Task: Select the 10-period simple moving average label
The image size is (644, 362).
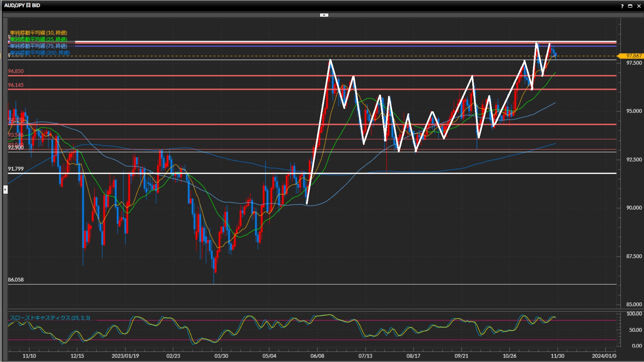Action: 39,33
